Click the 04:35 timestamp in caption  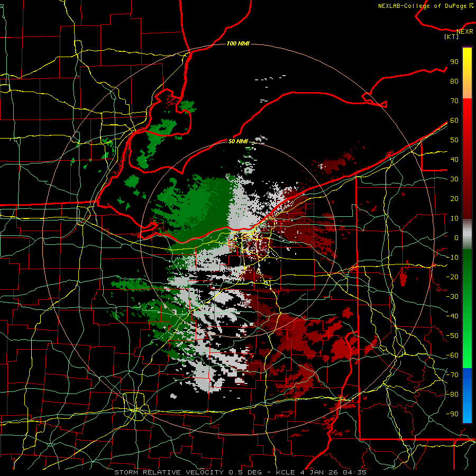click(354, 472)
